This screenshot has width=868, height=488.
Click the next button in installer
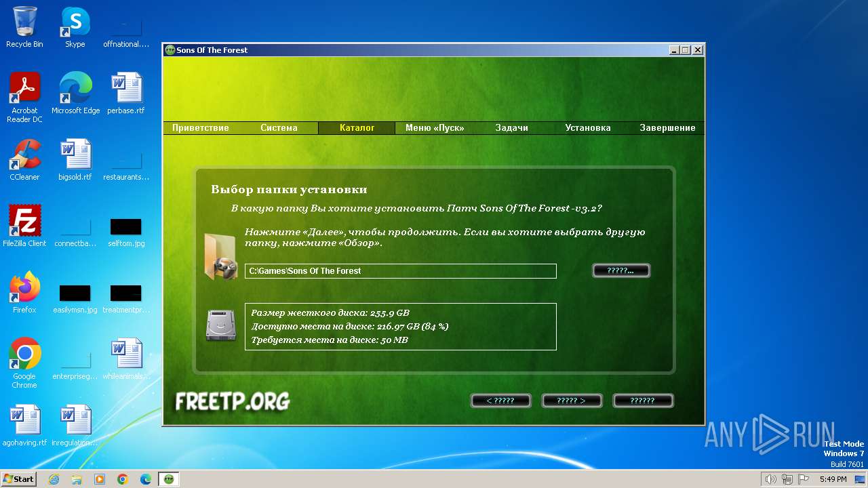(x=572, y=401)
